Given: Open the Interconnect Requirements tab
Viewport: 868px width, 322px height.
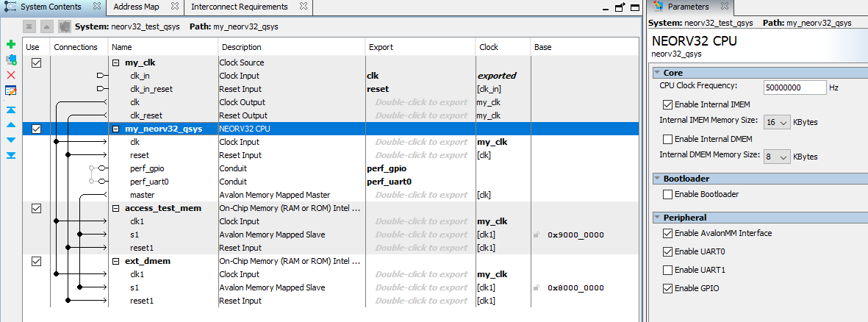Looking at the screenshot, I should [239, 7].
